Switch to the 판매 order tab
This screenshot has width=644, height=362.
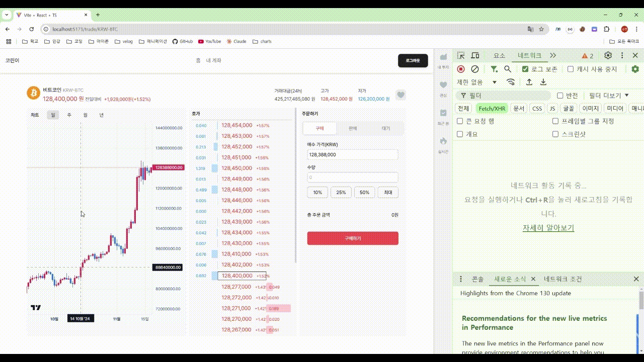(353, 128)
